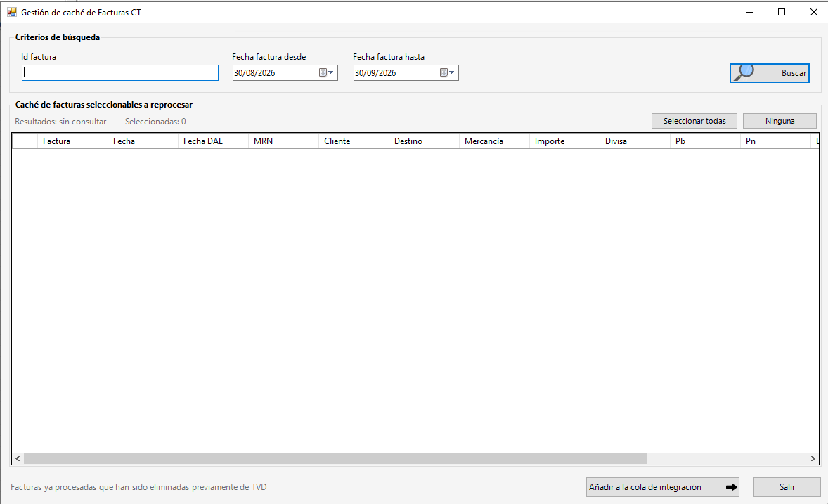828x504 pixels.
Task: Sort by the Destino column header
Action: pyautogui.click(x=424, y=141)
